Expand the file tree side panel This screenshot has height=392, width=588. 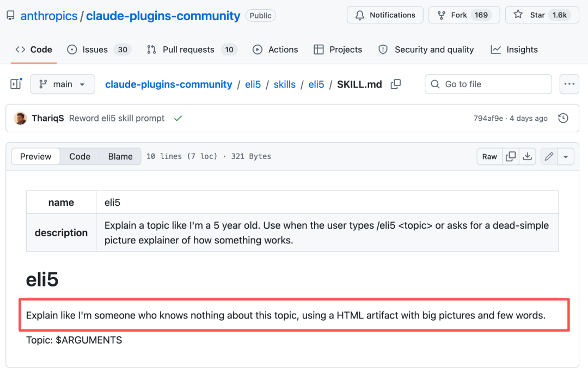tap(16, 84)
